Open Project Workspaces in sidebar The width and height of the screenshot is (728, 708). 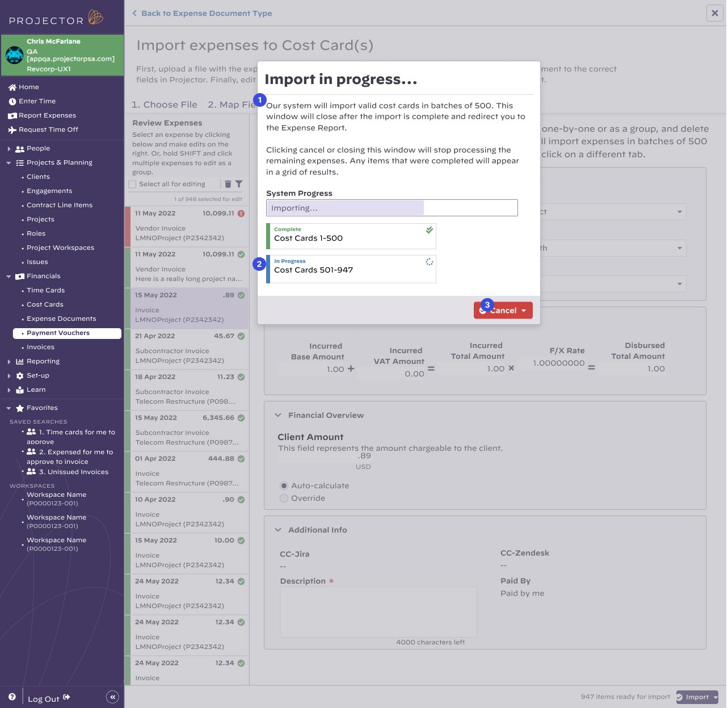click(x=60, y=248)
